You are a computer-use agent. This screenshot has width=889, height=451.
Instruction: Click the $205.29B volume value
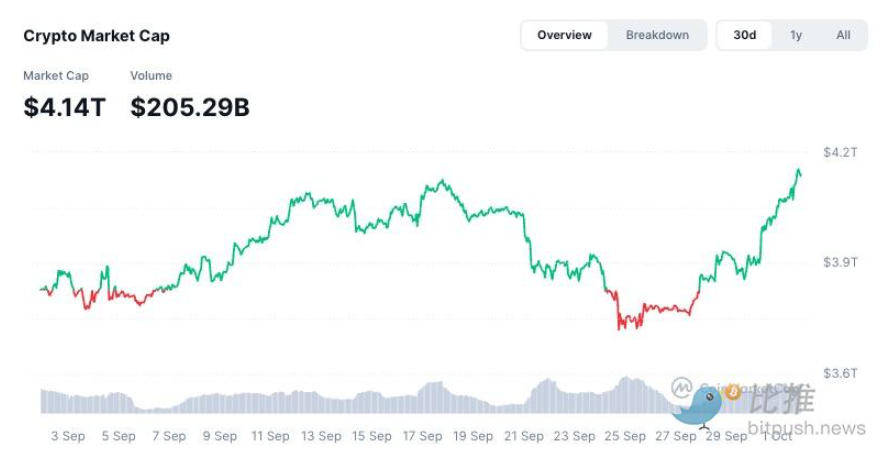[x=190, y=107]
